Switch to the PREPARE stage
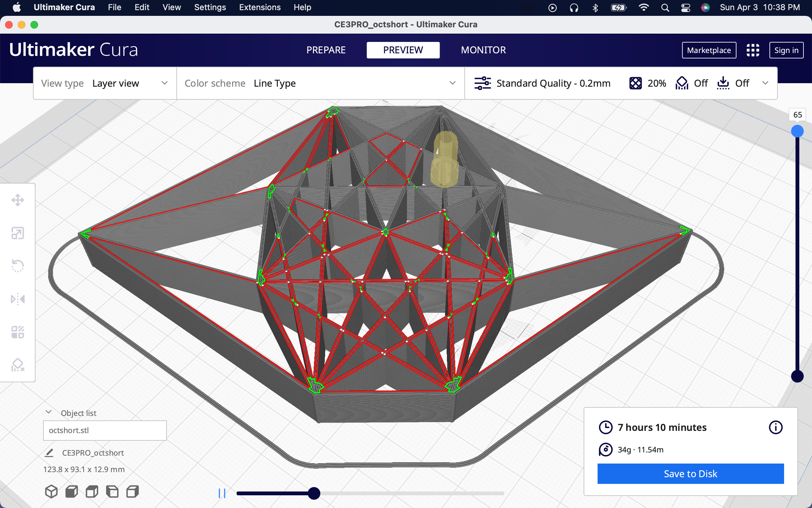The image size is (812, 508). (x=326, y=50)
